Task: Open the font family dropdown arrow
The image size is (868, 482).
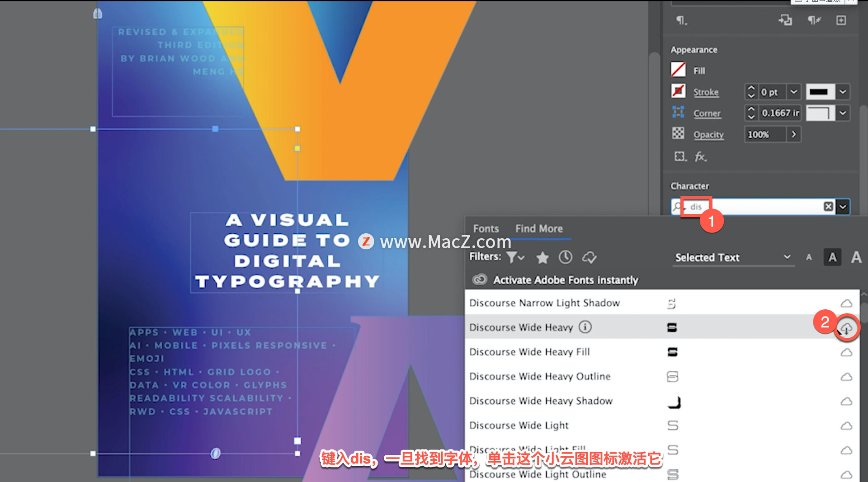Action: pyautogui.click(x=843, y=207)
